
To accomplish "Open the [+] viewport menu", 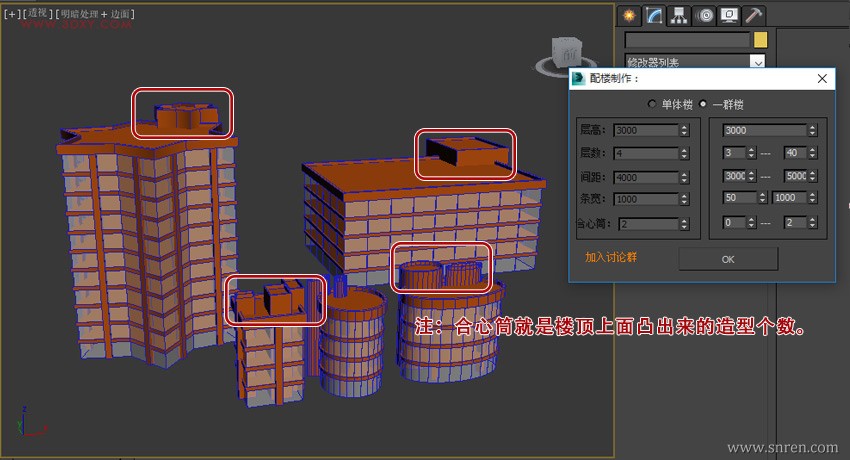I will [12, 14].
